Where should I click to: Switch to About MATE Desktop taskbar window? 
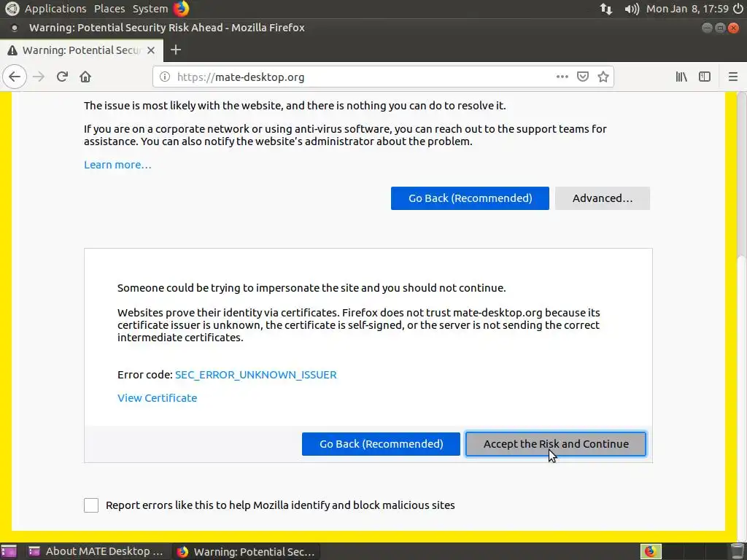coord(96,551)
